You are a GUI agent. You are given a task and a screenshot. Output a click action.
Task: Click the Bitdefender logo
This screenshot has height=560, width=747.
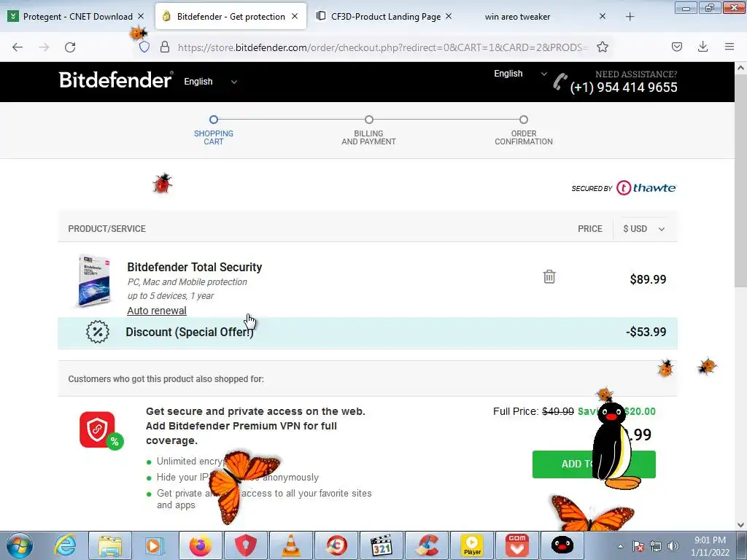point(116,80)
